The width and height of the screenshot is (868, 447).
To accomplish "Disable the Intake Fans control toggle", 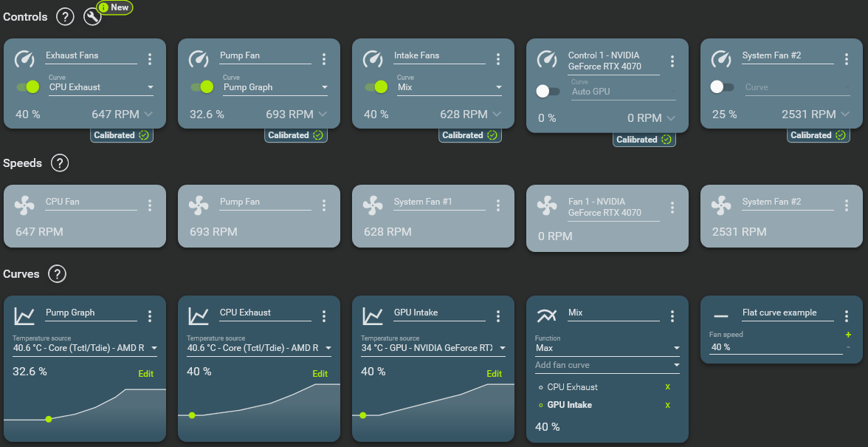I will [x=376, y=86].
